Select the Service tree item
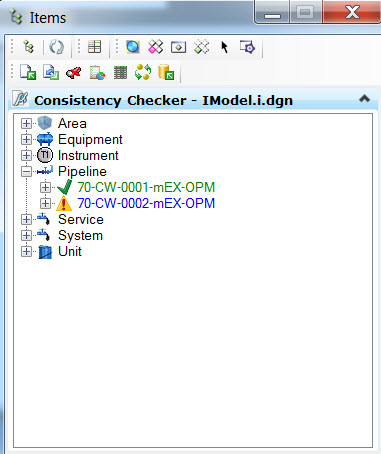The width and height of the screenshot is (381, 454). (x=81, y=220)
